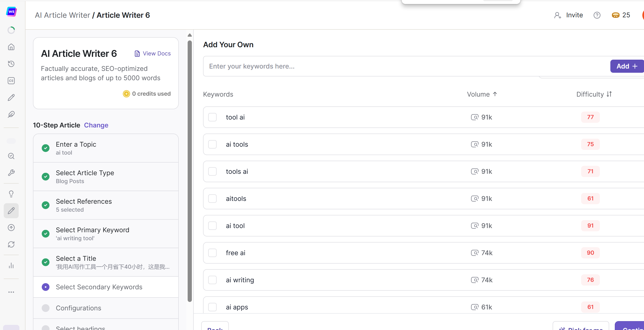The image size is (644, 330).
Task: Click the Writesonic WS logo
Action: click(x=11, y=11)
